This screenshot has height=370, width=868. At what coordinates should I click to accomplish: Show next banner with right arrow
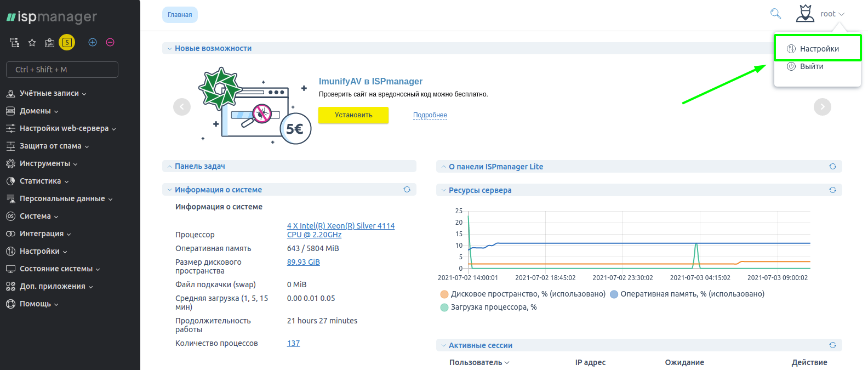pos(823,107)
